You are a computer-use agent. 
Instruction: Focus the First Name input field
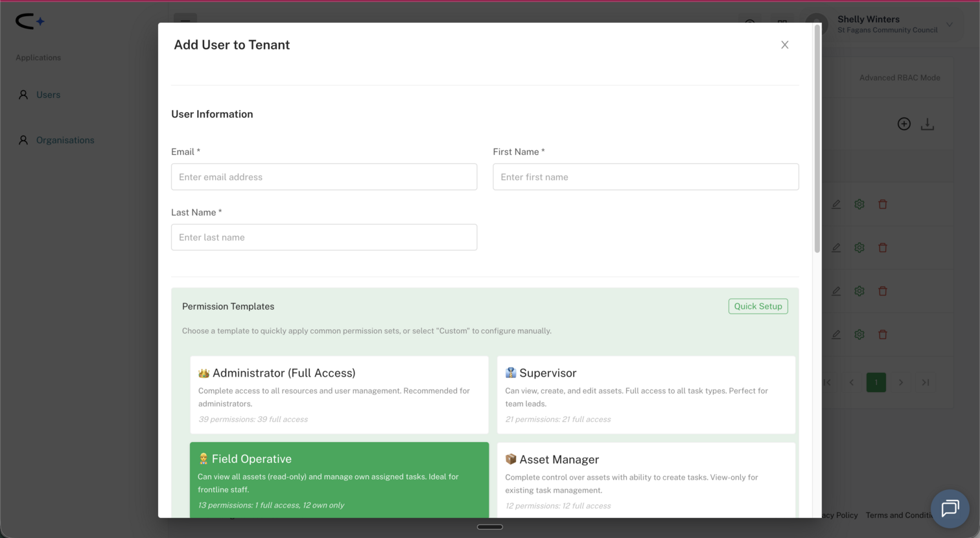646,177
